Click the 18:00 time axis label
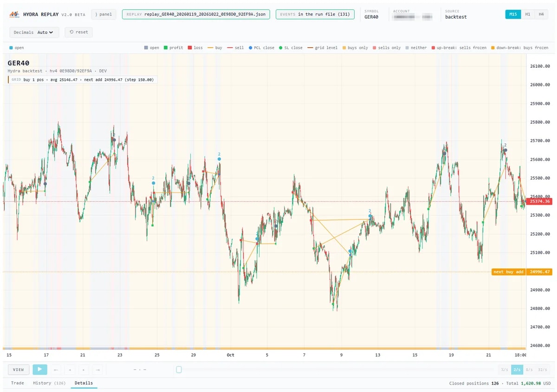Screen dimensions: 557x392 pos(521,355)
